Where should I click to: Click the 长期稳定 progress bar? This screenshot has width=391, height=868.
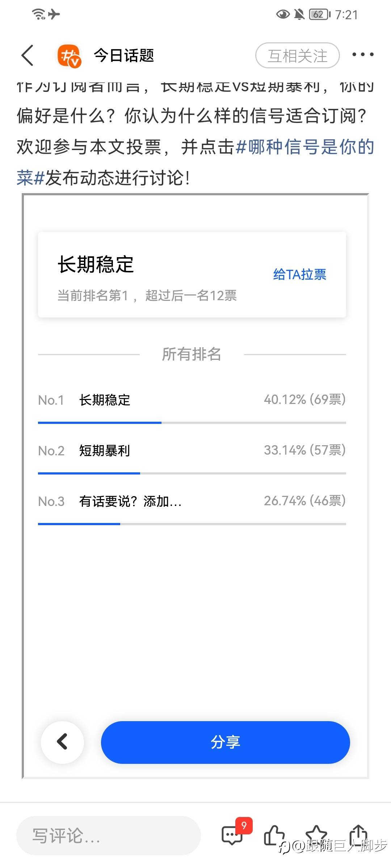point(192,422)
